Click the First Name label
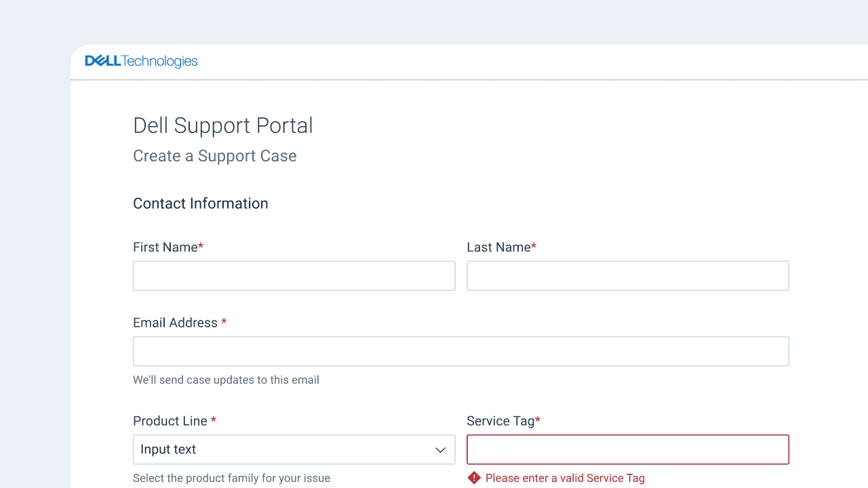Screen dimensions: 868x488 point(168,247)
